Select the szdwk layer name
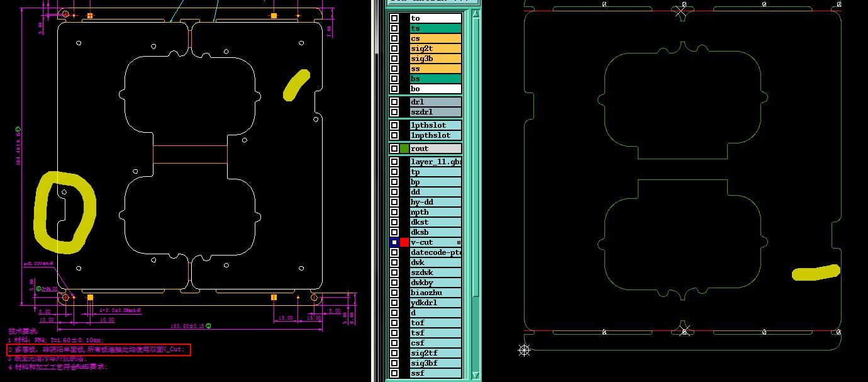The image size is (868, 382). (x=435, y=272)
